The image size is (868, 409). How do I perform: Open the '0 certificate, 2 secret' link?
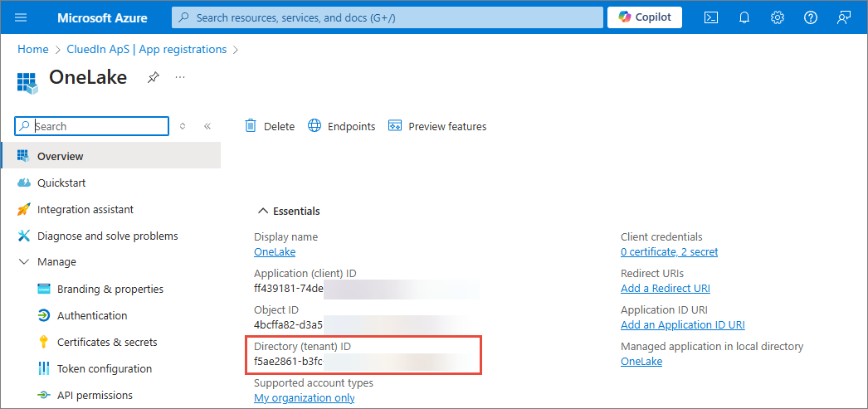coord(669,251)
